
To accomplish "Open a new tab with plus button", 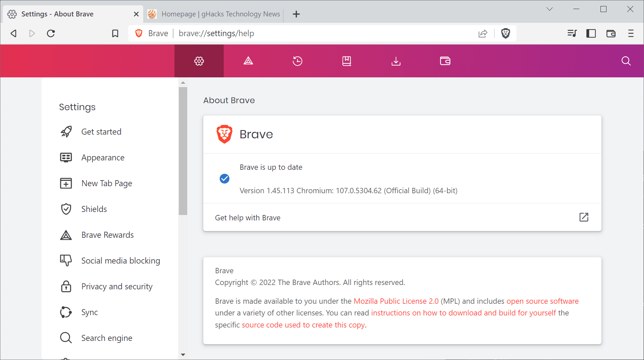I will click(296, 14).
